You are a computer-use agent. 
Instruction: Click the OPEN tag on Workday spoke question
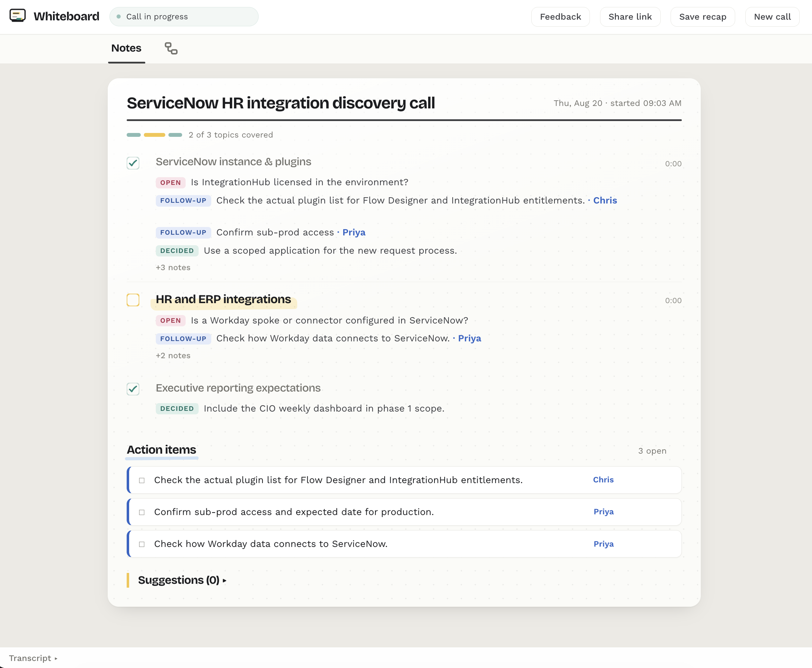pyautogui.click(x=171, y=321)
